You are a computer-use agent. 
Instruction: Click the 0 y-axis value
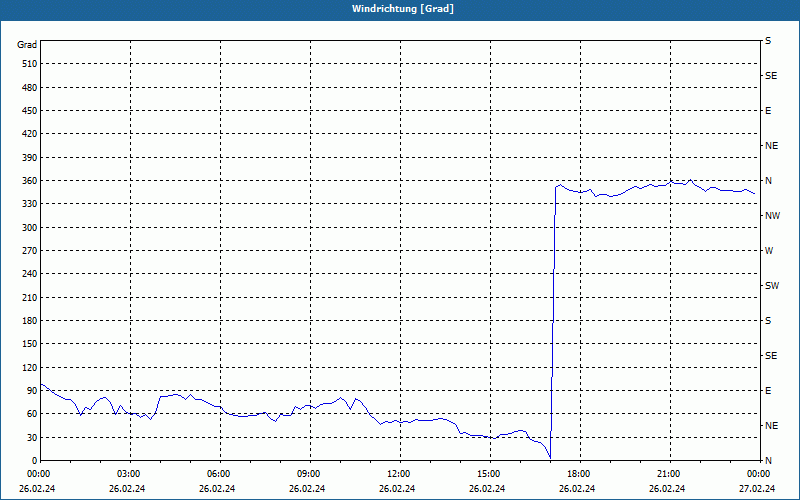click(35, 461)
